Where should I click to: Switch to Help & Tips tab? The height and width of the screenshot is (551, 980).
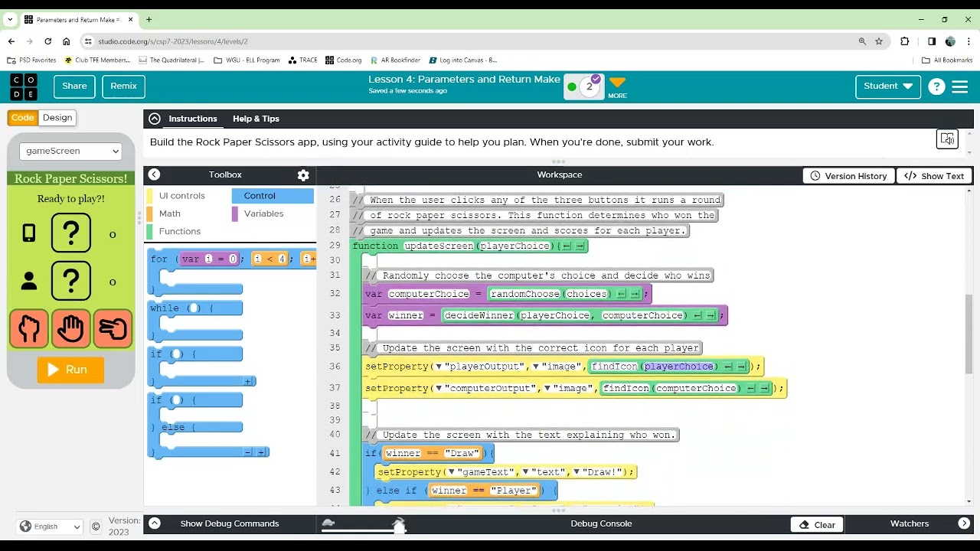pyautogui.click(x=256, y=119)
